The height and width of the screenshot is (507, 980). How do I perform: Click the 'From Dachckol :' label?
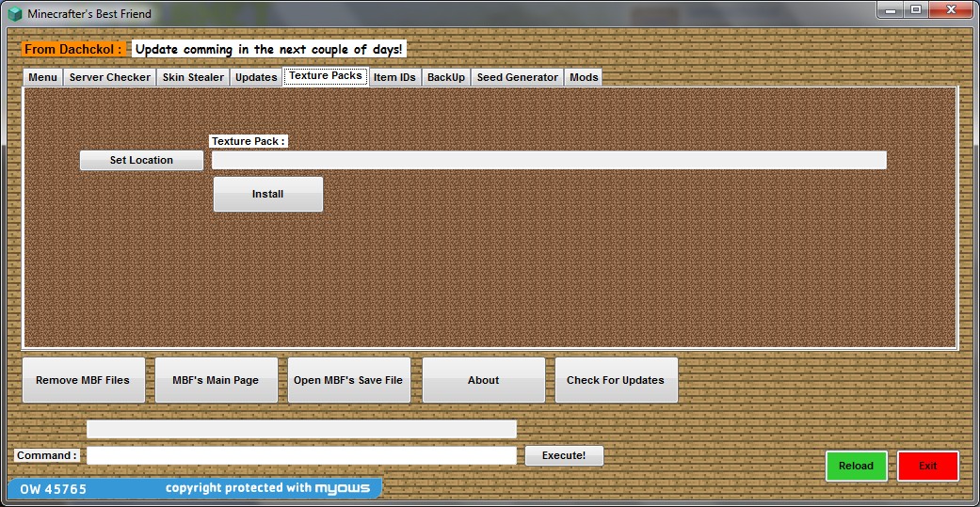click(74, 49)
